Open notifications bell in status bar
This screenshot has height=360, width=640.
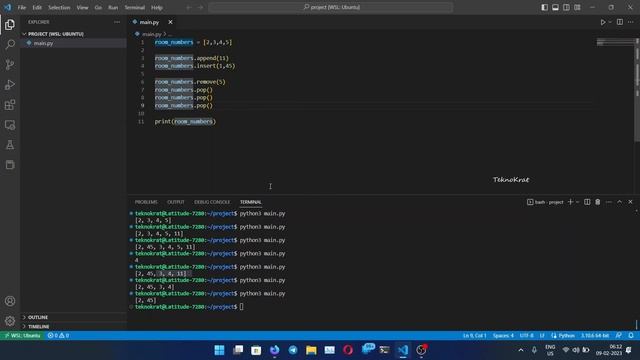point(631,336)
